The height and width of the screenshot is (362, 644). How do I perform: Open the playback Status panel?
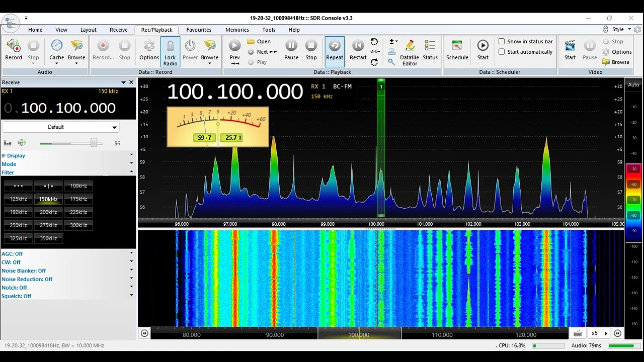[430, 50]
